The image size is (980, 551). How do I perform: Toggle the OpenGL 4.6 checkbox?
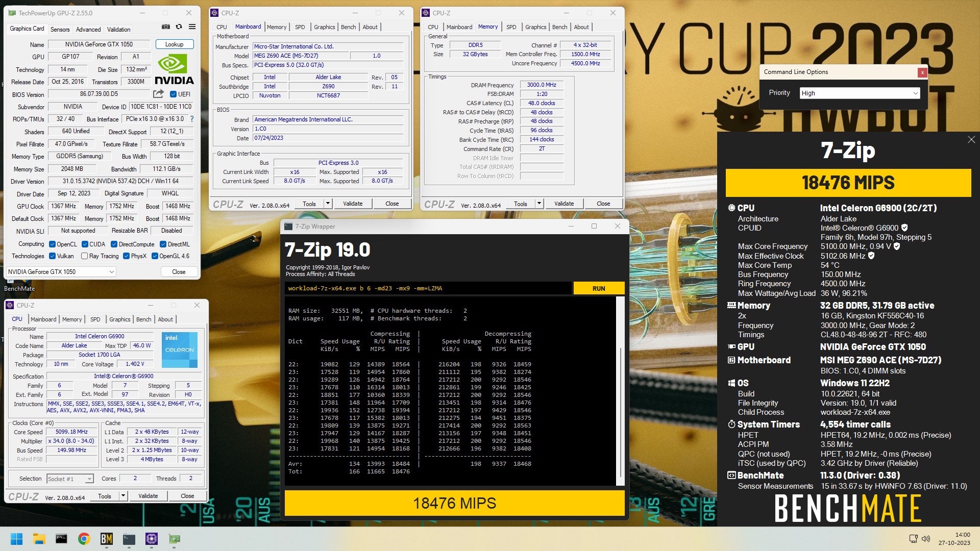155,256
